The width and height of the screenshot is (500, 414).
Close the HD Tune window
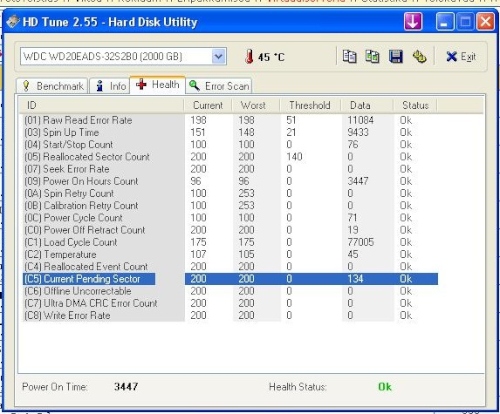(x=485, y=22)
